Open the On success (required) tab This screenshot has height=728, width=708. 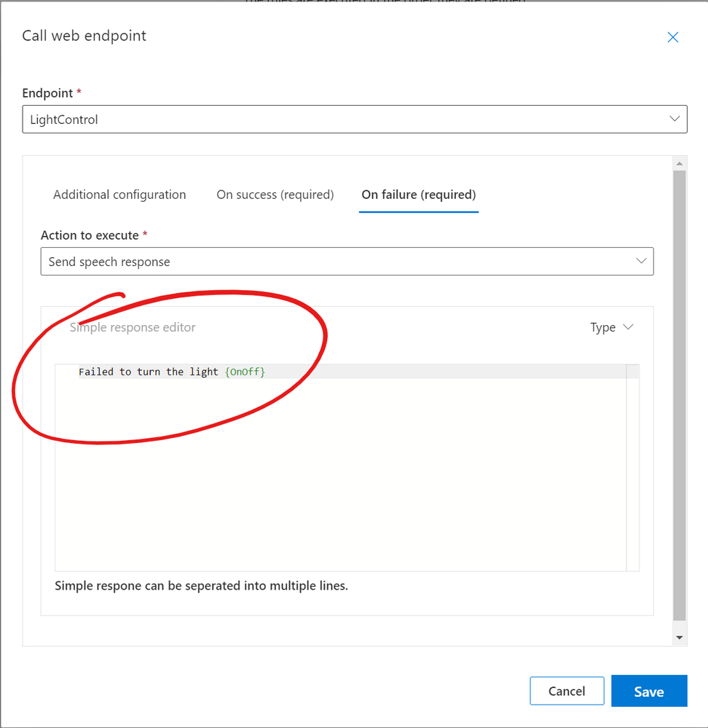tap(275, 195)
